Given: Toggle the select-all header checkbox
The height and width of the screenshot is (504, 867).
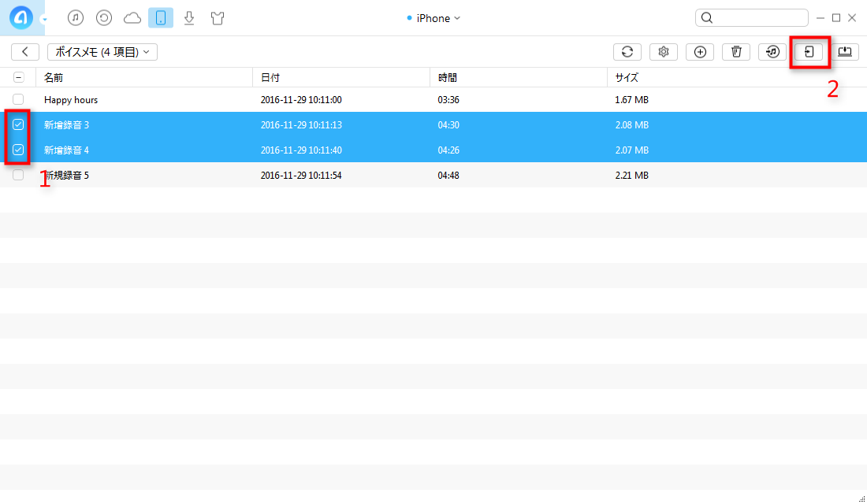Looking at the screenshot, I should [x=18, y=77].
